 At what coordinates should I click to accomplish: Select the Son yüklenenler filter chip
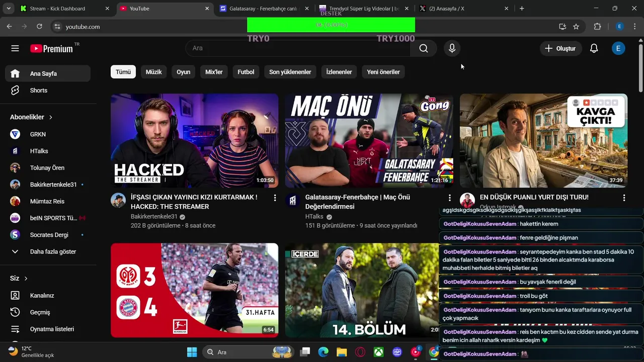click(x=290, y=72)
